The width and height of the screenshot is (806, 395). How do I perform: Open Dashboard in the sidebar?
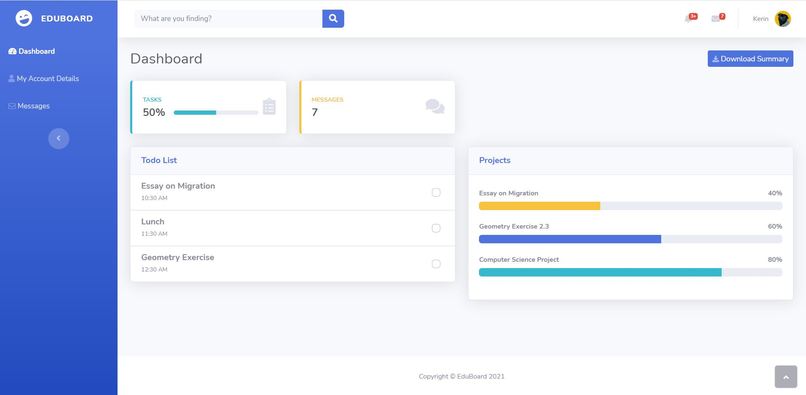point(32,51)
